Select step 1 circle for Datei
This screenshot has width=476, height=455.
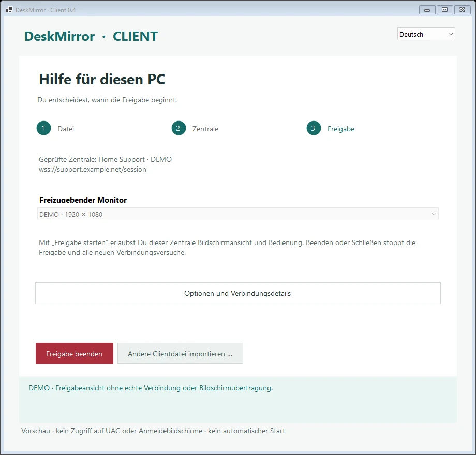(43, 128)
